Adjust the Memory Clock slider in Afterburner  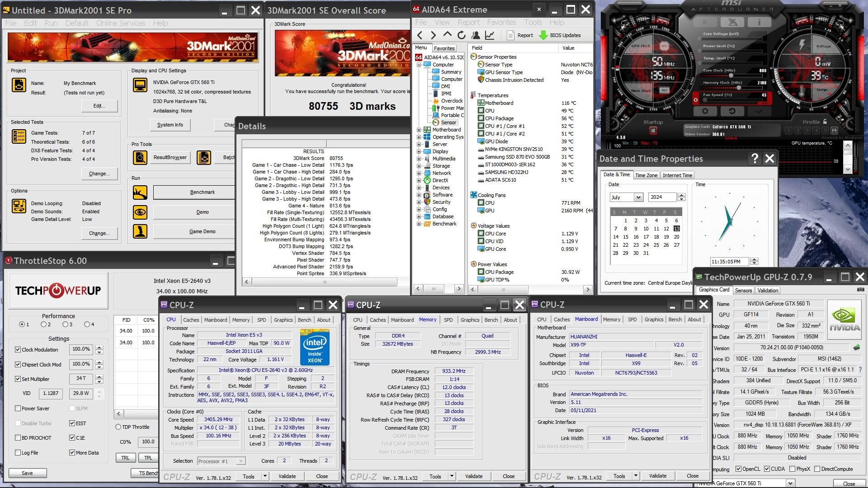tap(739, 88)
